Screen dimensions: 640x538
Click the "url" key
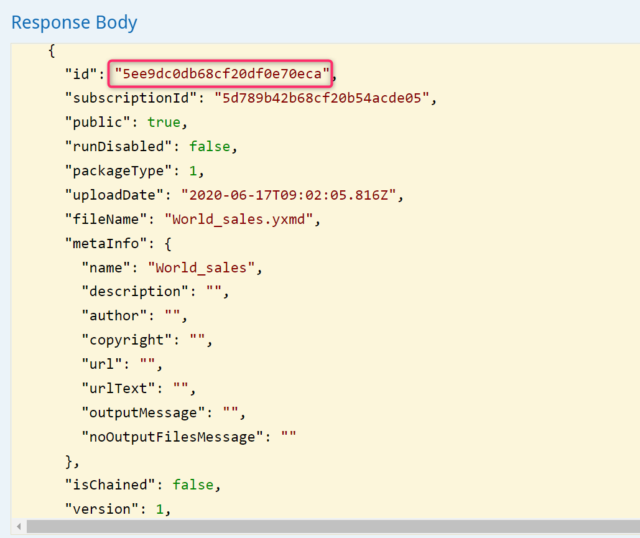pyautogui.click(x=102, y=364)
